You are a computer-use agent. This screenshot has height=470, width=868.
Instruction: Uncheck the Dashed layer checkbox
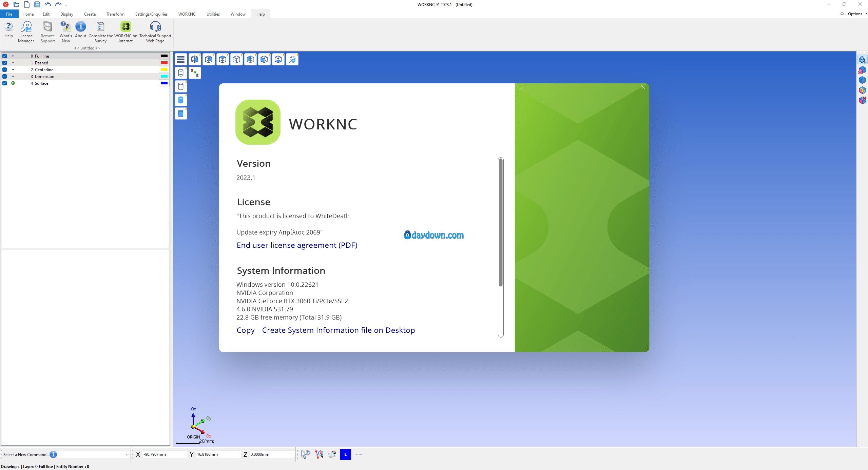pyautogui.click(x=5, y=63)
